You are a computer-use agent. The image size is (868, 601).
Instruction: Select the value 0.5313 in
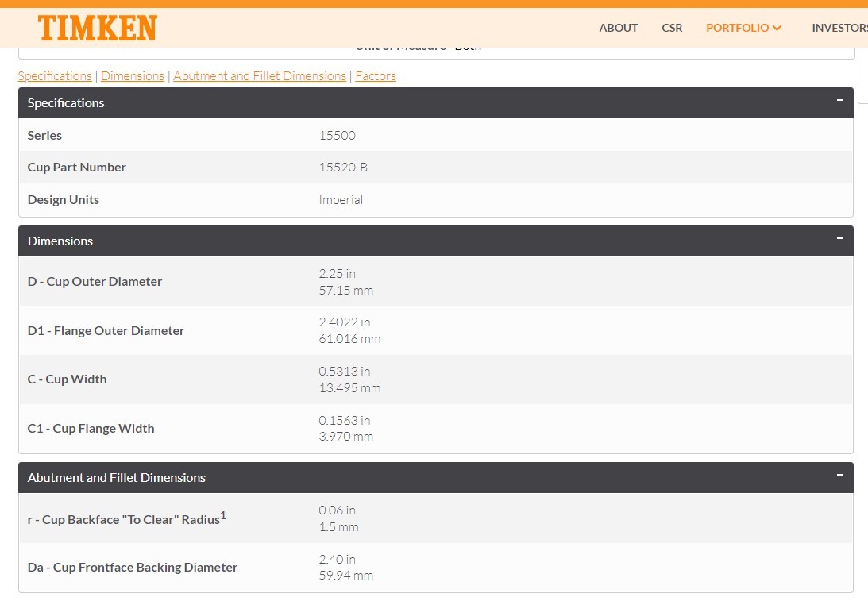point(345,372)
